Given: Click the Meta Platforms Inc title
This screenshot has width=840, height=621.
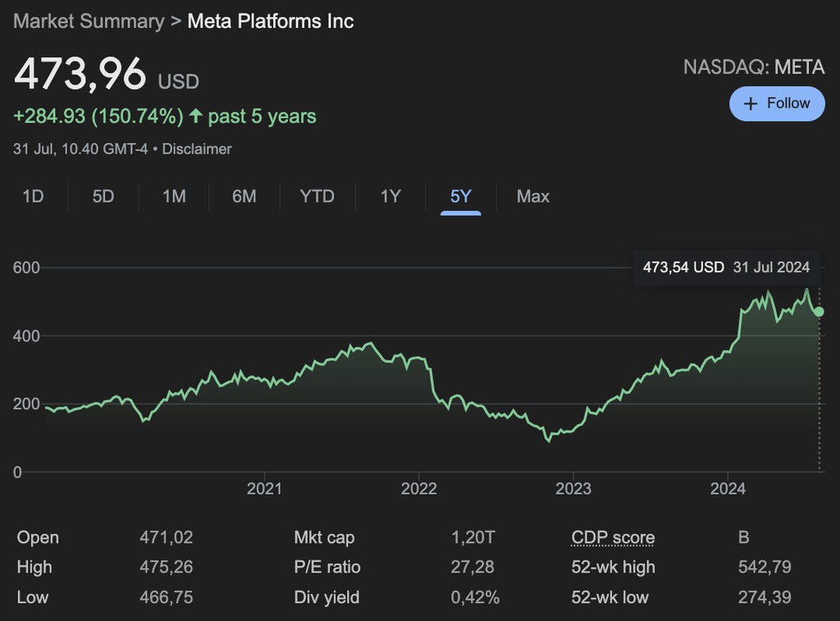Looking at the screenshot, I should click(x=271, y=21).
